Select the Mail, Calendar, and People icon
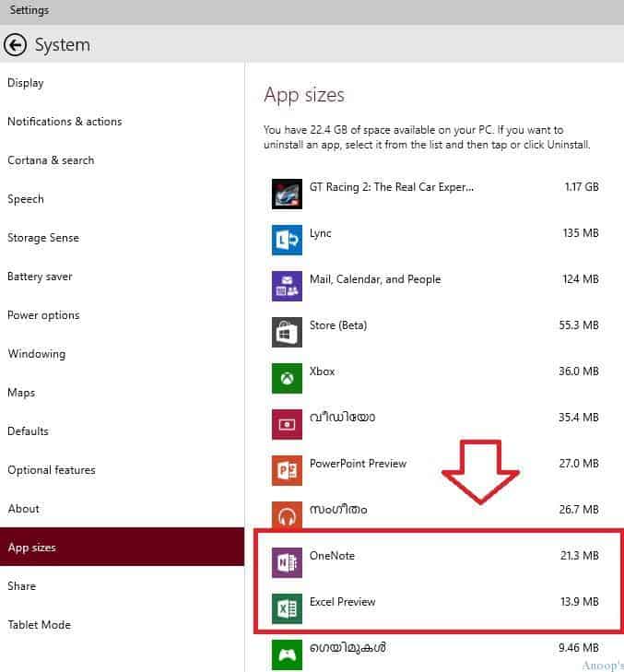The height and width of the screenshot is (672, 624). pyautogui.click(x=287, y=287)
